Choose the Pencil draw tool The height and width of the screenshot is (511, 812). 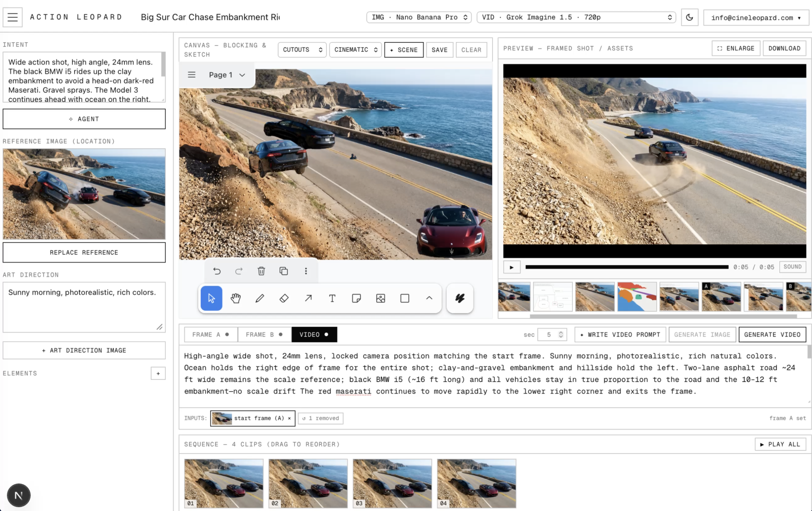pyautogui.click(x=260, y=298)
